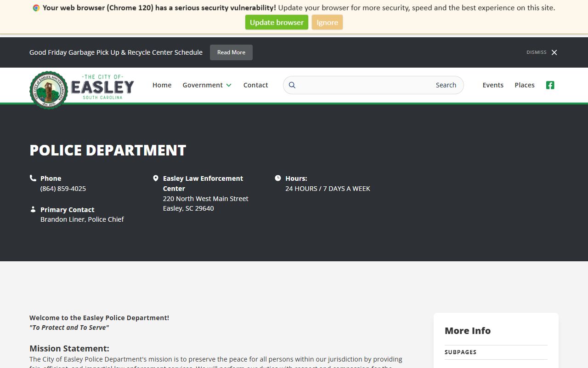Click the 220 North West Main Street address

205,199
